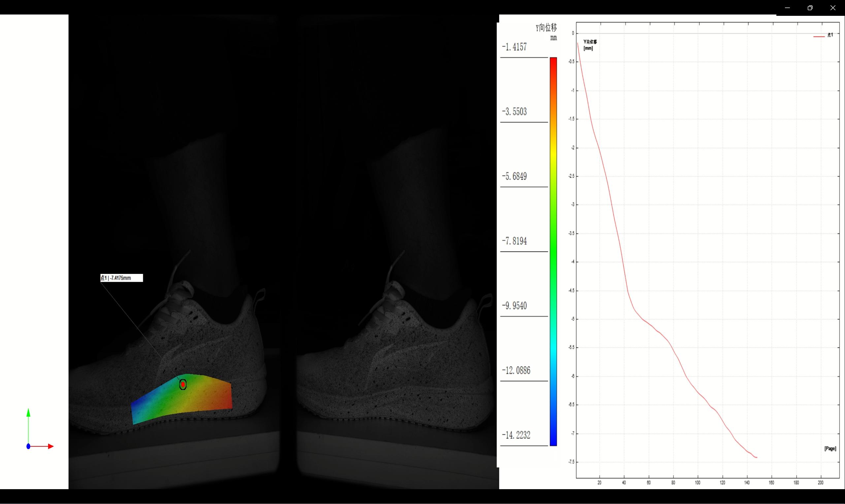Click the red displacement curve end point
This screenshot has width=845, height=504.
coord(757,458)
